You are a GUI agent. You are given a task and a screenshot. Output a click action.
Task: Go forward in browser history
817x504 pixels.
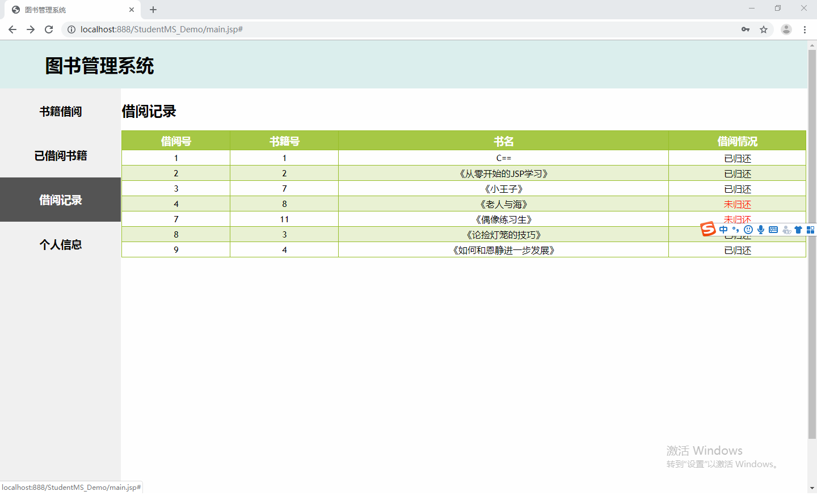pos(31,29)
